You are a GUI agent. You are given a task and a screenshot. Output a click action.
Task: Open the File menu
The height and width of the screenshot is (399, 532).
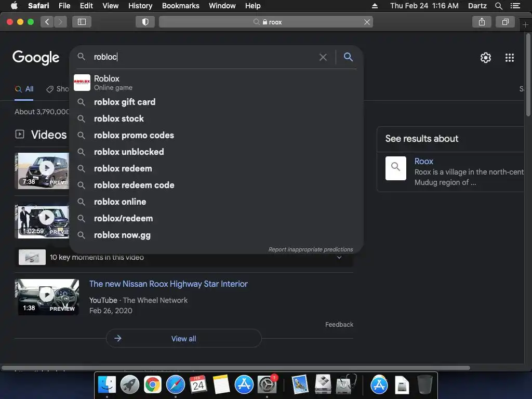(64, 6)
